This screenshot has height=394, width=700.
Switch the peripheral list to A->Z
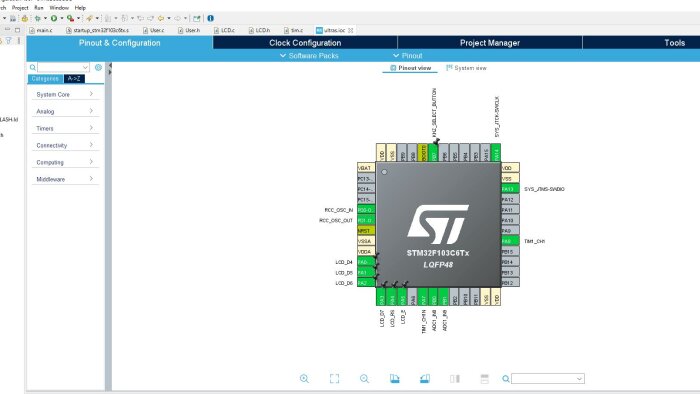pos(74,79)
